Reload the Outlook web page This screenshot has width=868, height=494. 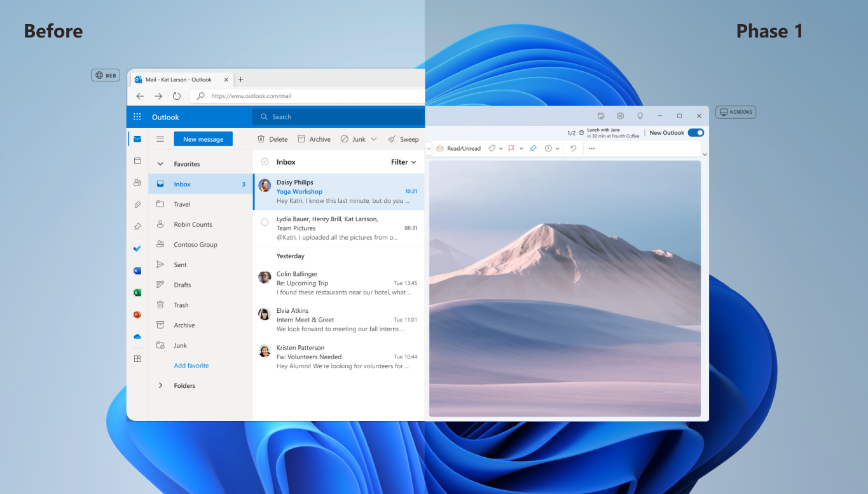click(x=177, y=96)
